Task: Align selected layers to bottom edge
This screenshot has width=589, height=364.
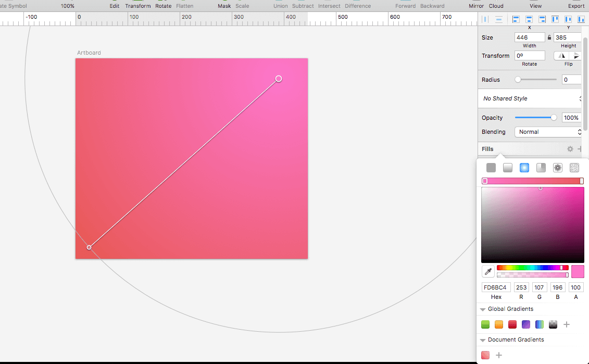Action: coord(581,19)
